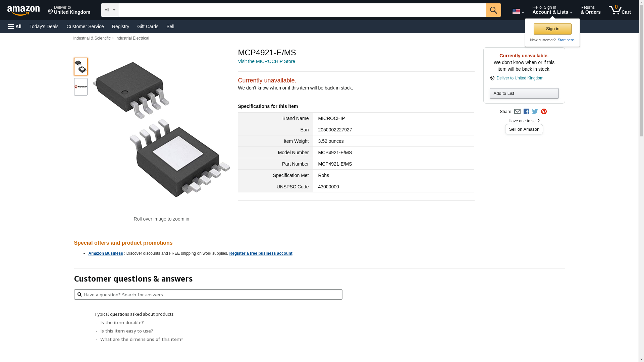
Task: Expand the Account & Lists menu
Action: [552, 10]
